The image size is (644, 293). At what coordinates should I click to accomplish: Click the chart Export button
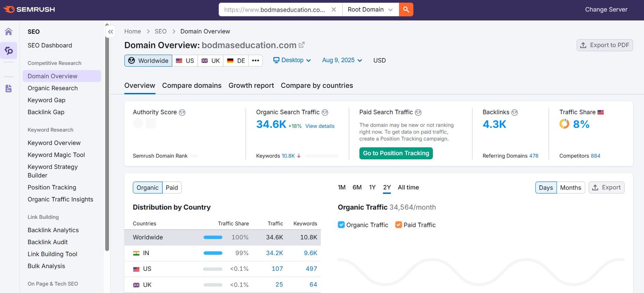click(x=606, y=187)
